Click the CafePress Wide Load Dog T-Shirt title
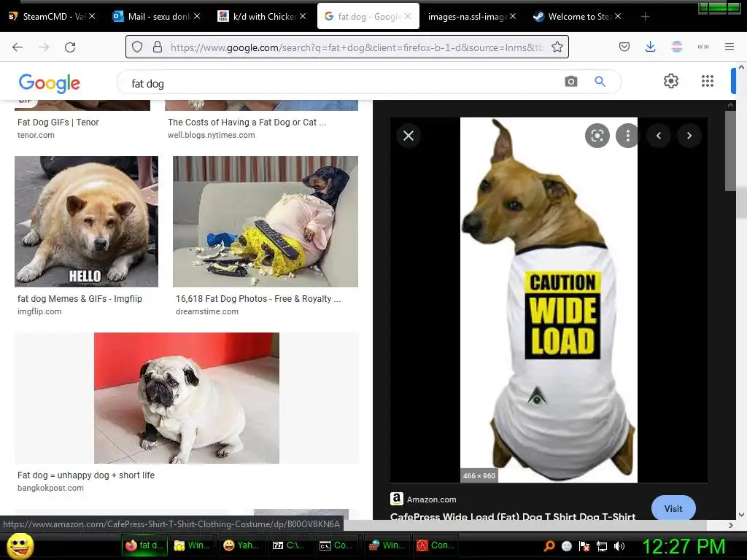This screenshot has width=747, height=560. [513, 516]
